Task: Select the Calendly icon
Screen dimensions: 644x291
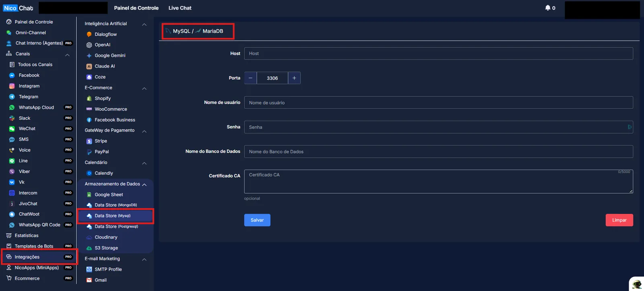Action: pyautogui.click(x=89, y=173)
